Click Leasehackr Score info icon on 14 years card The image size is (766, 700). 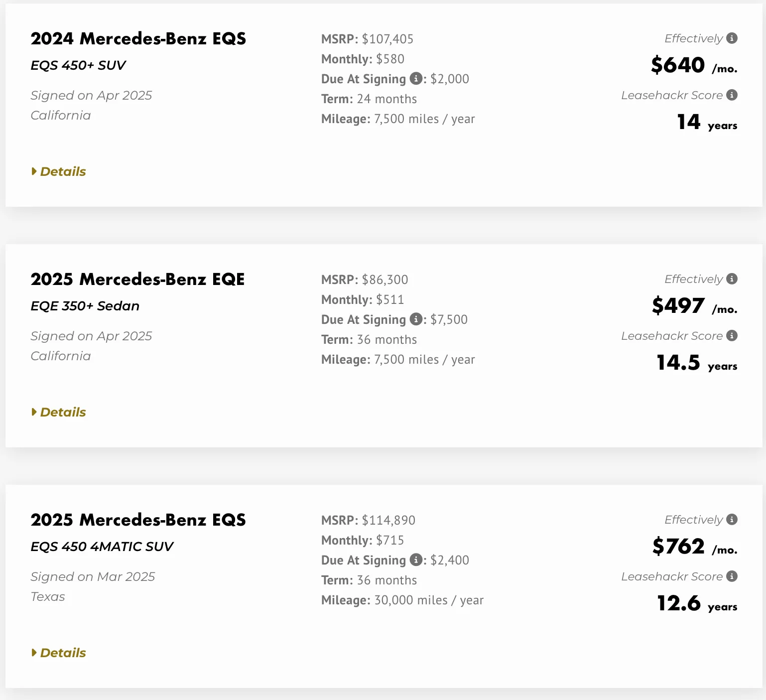click(732, 95)
